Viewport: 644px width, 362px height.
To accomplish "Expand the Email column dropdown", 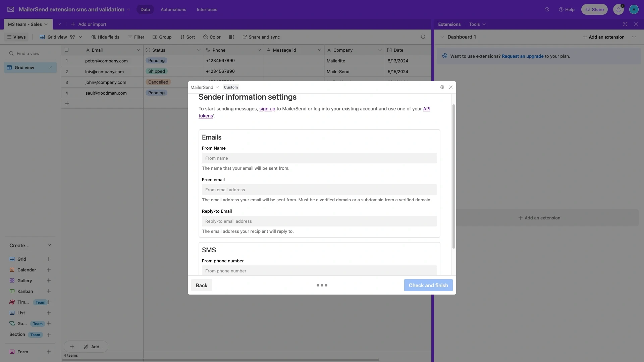I will click(x=138, y=50).
